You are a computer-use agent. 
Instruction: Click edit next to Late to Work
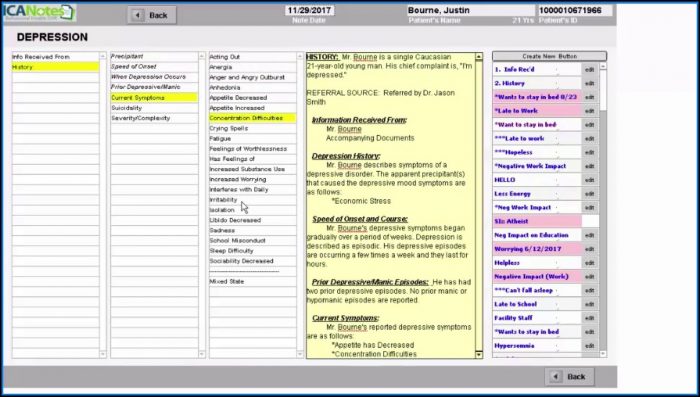point(590,111)
